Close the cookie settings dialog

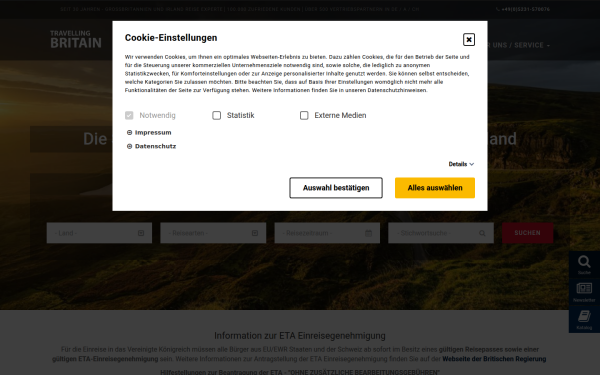[x=469, y=39]
